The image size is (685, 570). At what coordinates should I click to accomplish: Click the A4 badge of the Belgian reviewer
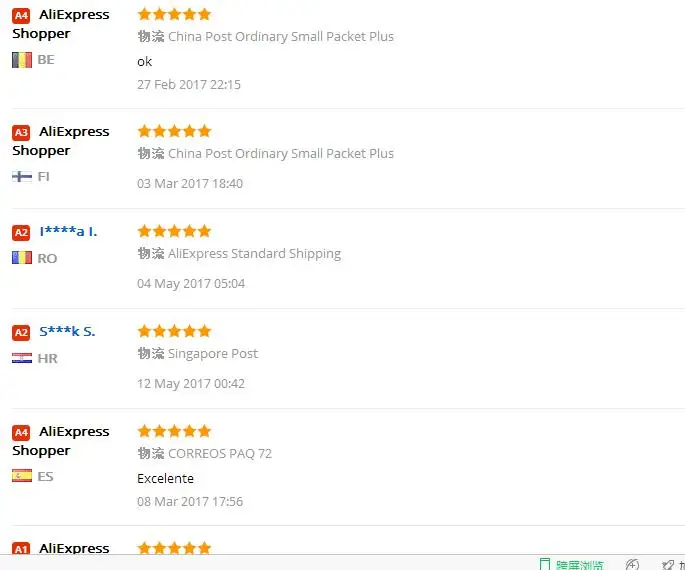21,16
